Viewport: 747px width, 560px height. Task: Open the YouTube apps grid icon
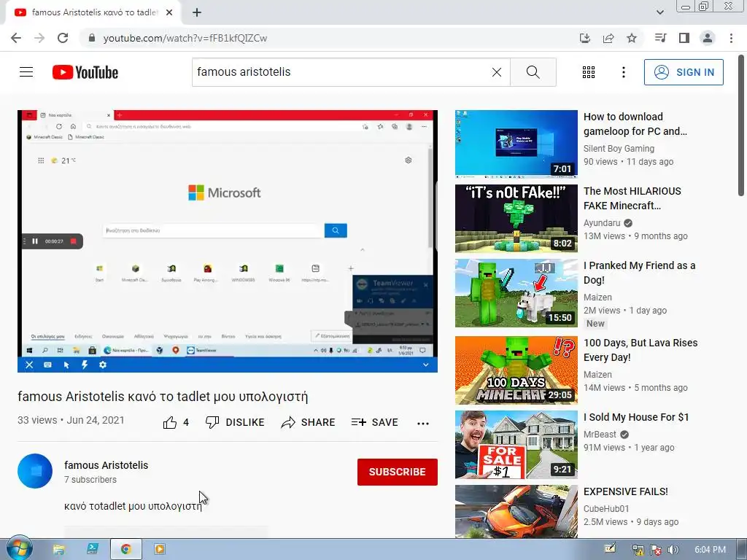[589, 72]
